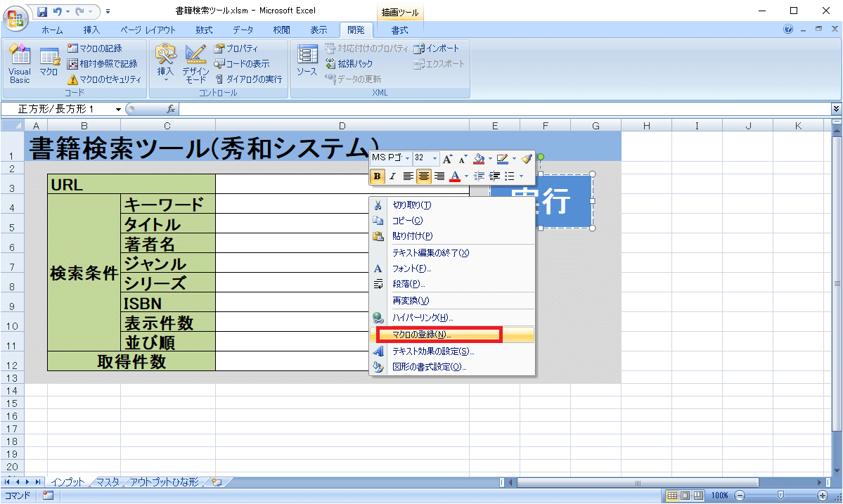Increase indent in mini toolbar

tap(494, 176)
